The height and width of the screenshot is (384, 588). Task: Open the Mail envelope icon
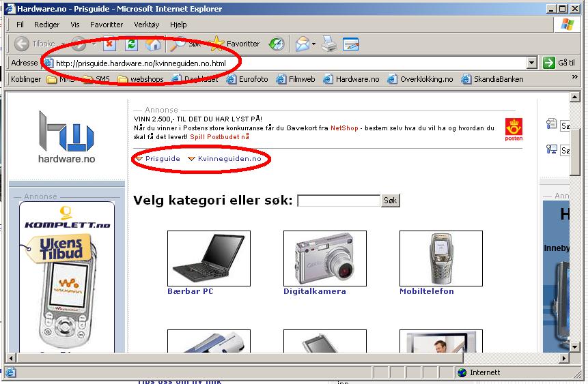pyautogui.click(x=303, y=44)
